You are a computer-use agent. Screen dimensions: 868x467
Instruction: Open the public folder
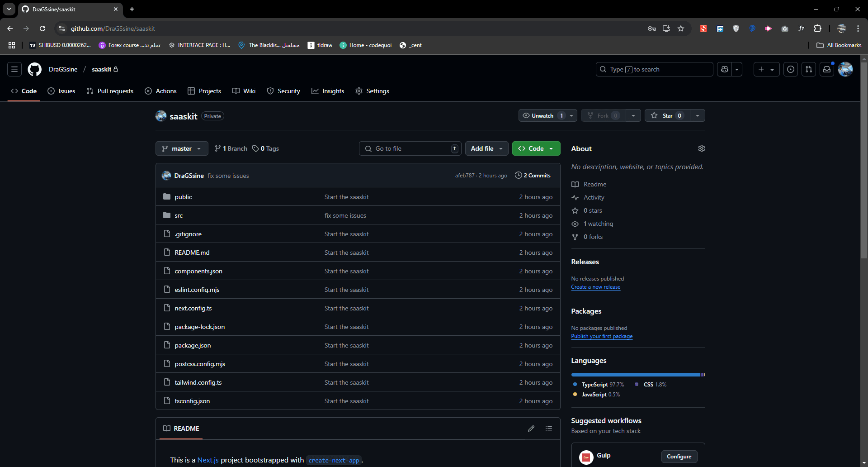(x=183, y=197)
